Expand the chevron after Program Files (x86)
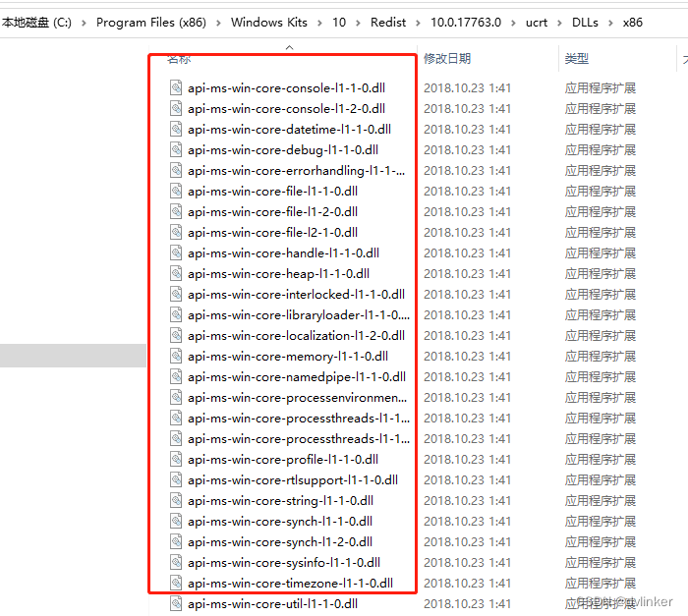Image resolution: width=688 pixels, height=616 pixels. tap(218, 23)
